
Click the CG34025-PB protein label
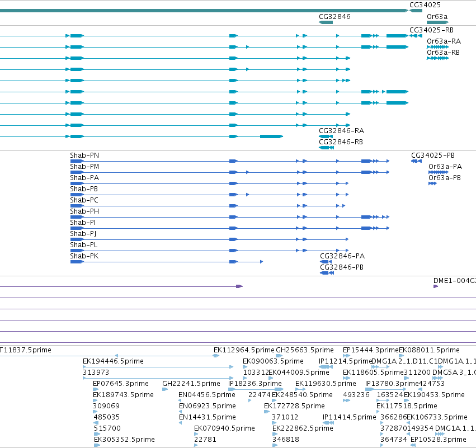coord(433,155)
